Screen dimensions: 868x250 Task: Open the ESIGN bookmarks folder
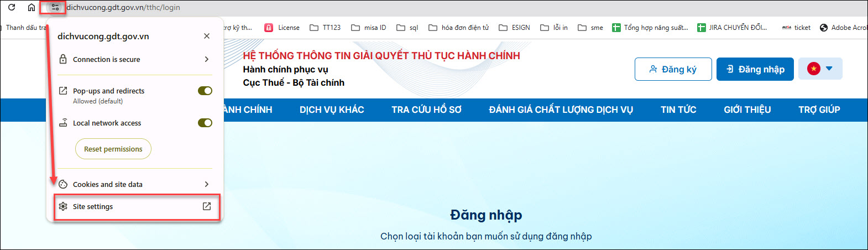pyautogui.click(x=514, y=28)
